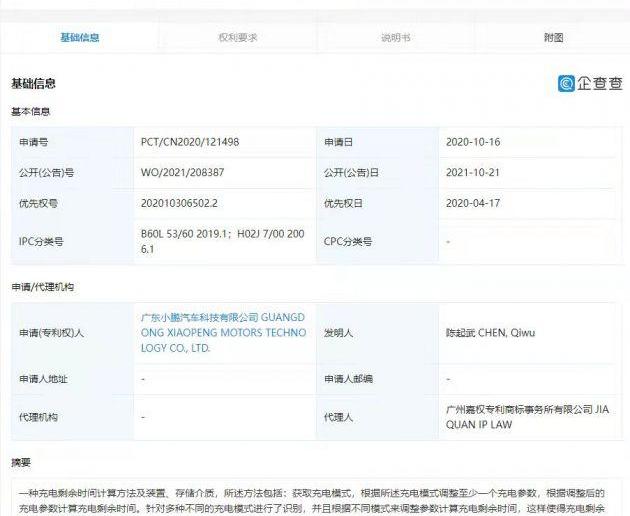Open the 附图 tab
This screenshot has height=516, width=630.
(x=553, y=37)
